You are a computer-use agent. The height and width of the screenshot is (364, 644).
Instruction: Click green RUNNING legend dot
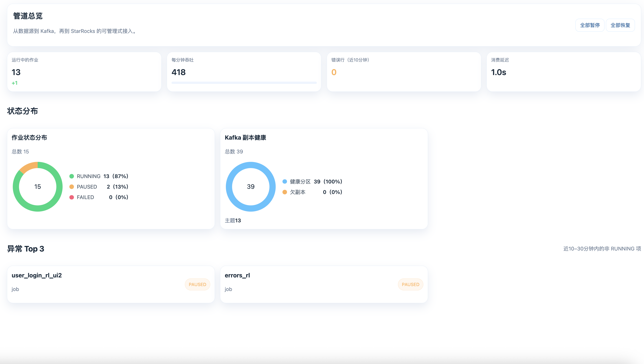[72, 176]
